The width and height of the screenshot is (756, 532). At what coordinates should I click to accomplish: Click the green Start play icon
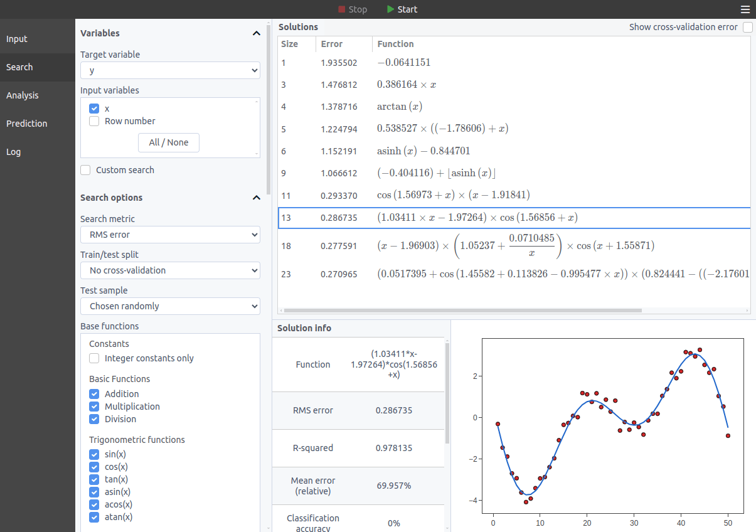pos(391,9)
